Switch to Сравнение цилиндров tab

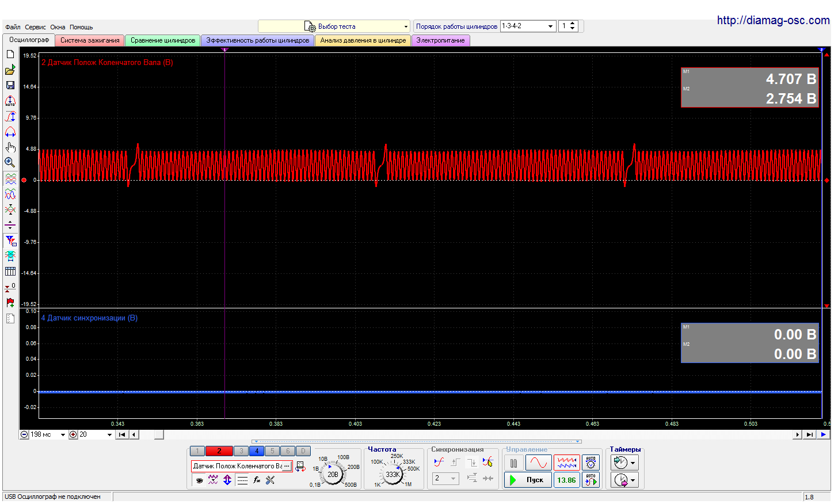[x=163, y=40]
